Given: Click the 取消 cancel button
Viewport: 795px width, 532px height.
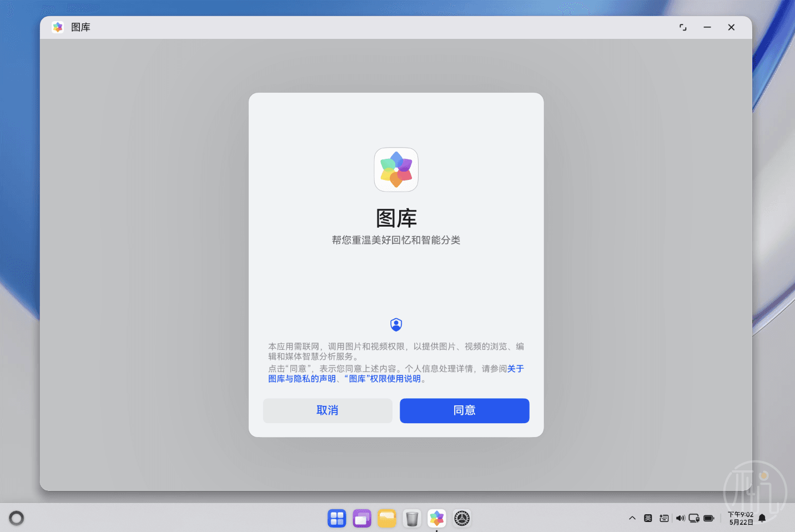Looking at the screenshot, I should pos(328,410).
